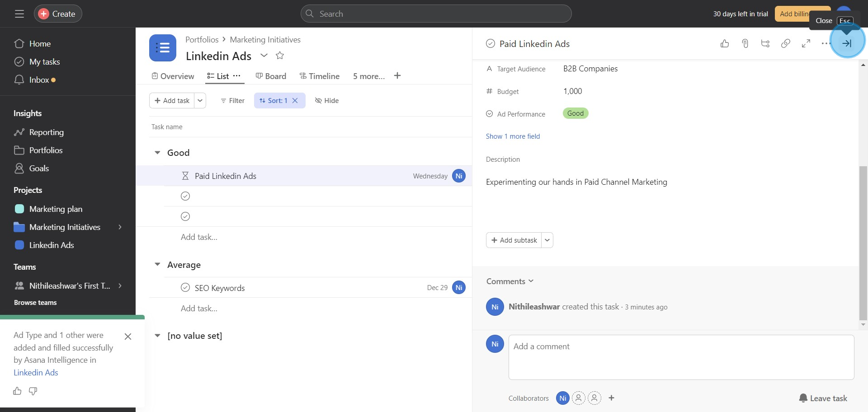Close the task details pane
The image size is (868, 412).
click(847, 44)
